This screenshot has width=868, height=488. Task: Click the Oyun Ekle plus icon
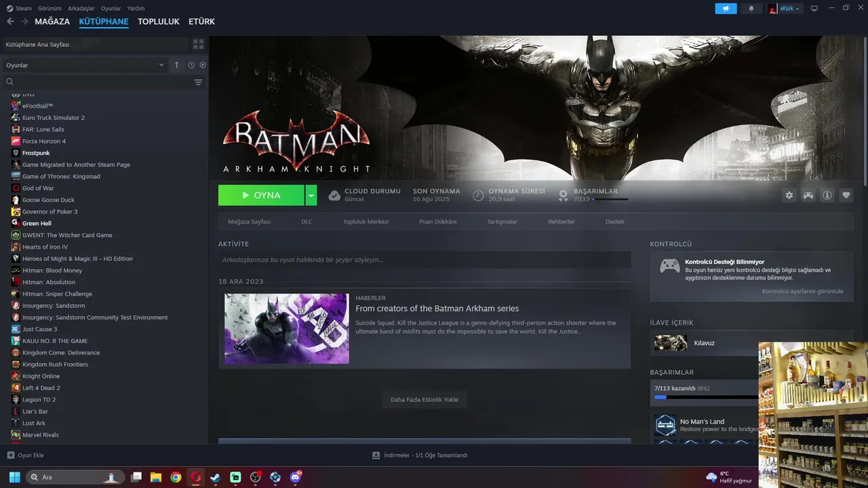pos(10,455)
